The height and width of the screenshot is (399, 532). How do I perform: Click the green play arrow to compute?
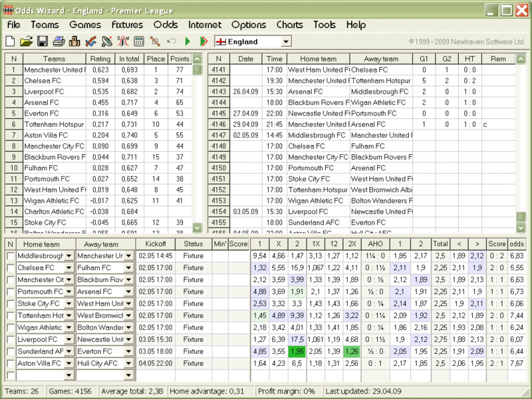pos(188,41)
